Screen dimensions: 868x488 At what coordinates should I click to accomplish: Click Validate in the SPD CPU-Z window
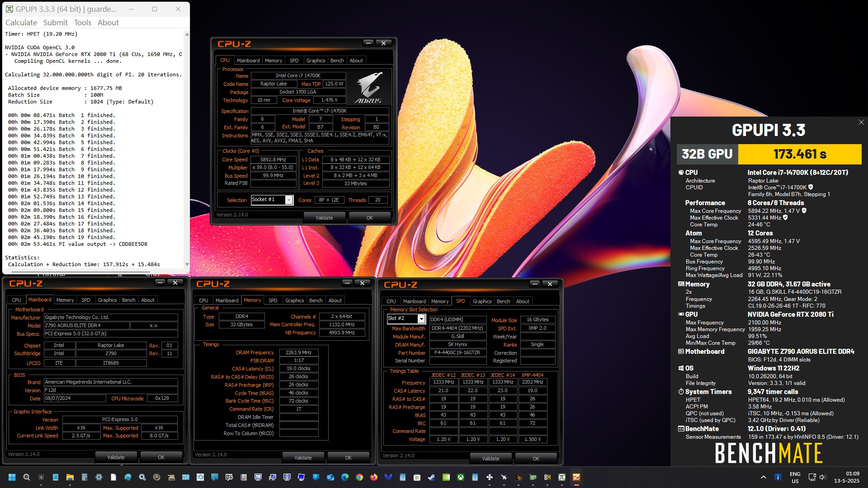tap(491, 459)
